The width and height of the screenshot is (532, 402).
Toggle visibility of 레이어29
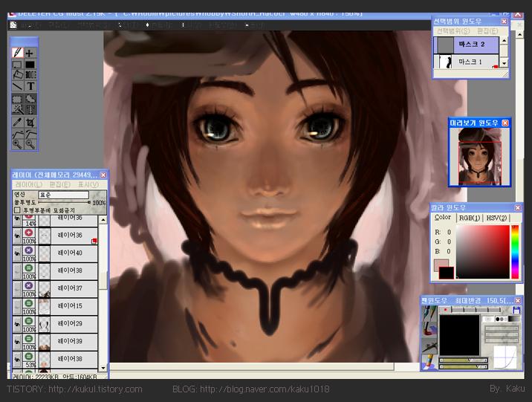pos(17,324)
